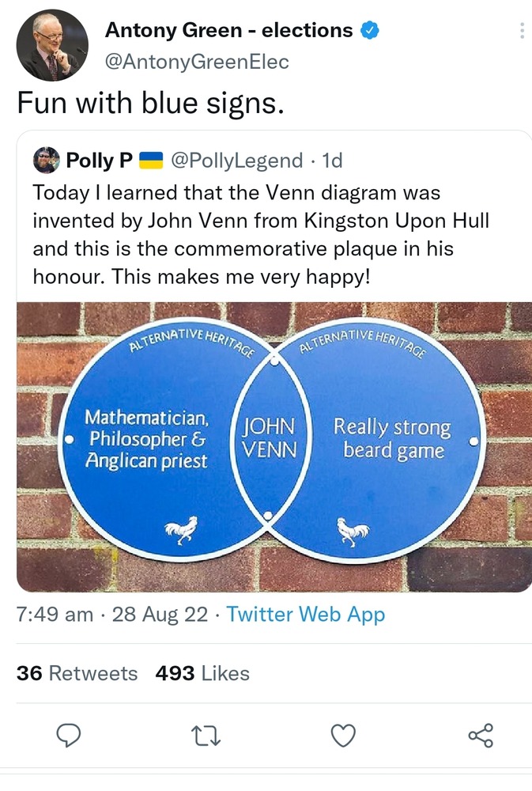The width and height of the screenshot is (532, 791).
Task: Open the three-dot more options menu
Action: point(522,31)
